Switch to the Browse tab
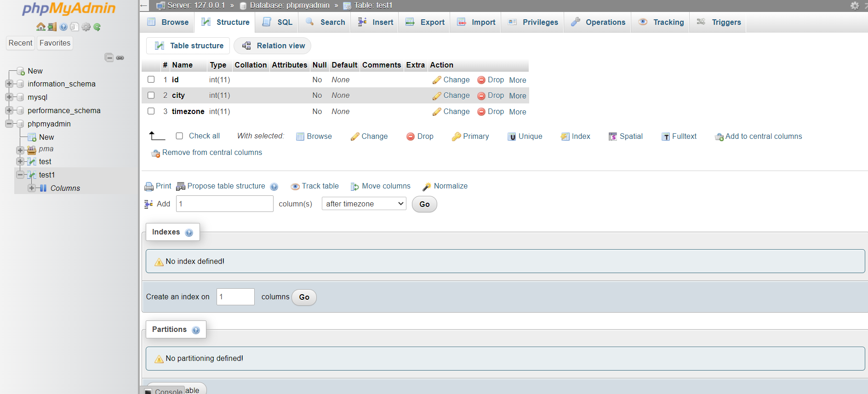Viewport: 868px width, 394px height. (x=167, y=22)
